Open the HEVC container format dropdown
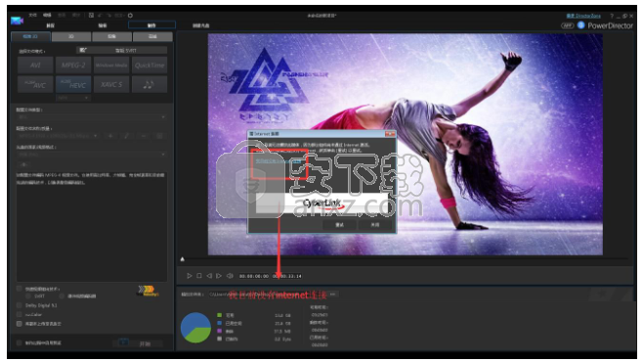This screenshot has width=644, height=362. pyautogui.click(x=73, y=98)
